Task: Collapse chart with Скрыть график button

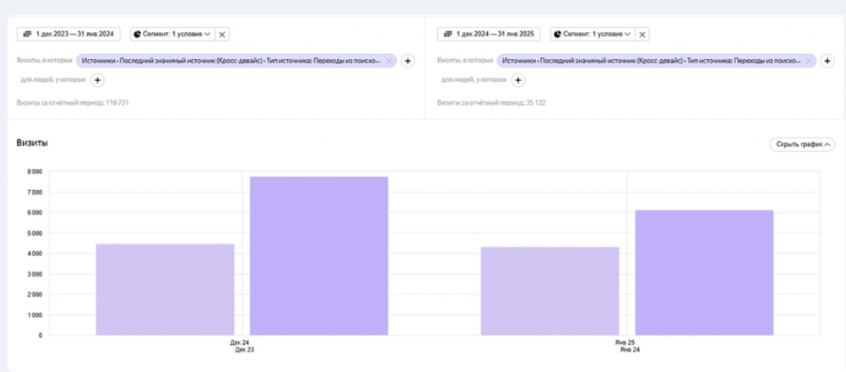Action: pos(802,144)
